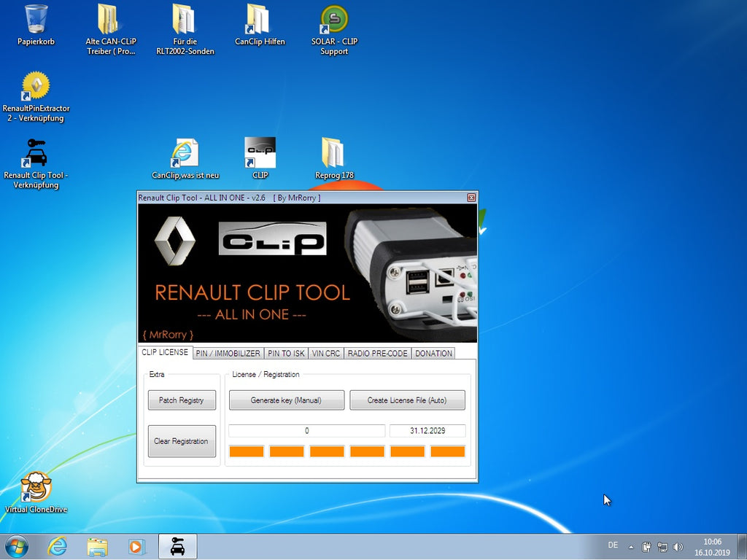Click the Create License File (Auto) button
The image size is (747, 560).
406,400
